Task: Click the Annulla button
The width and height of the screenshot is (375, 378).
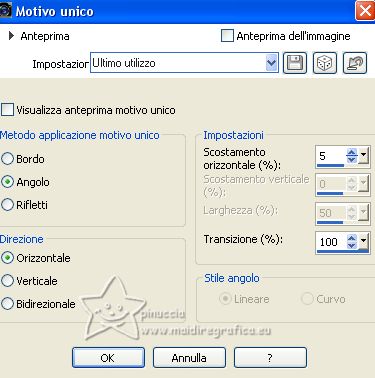Action: (x=189, y=358)
